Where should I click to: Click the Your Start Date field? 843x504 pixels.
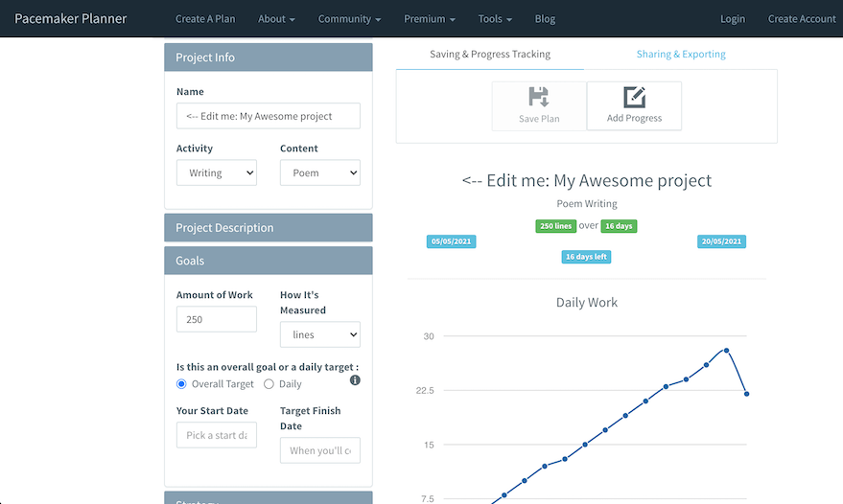pos(217,435)
